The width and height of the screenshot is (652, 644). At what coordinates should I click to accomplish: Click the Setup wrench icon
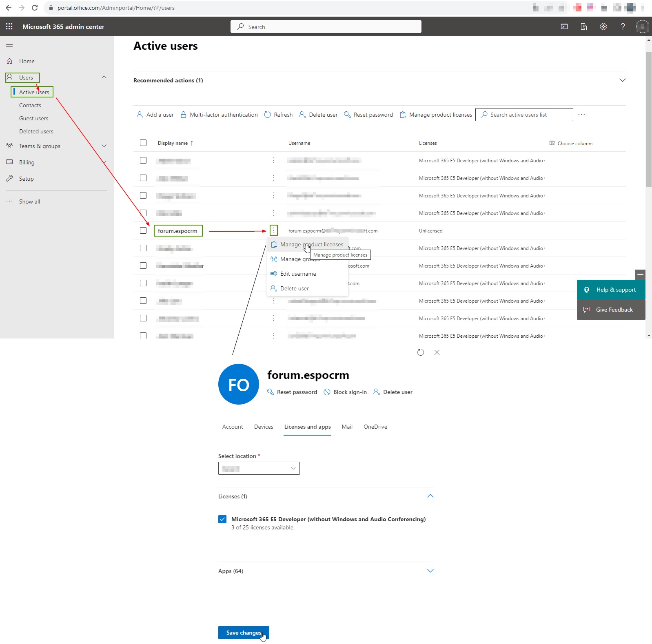(x=9, y=179)
